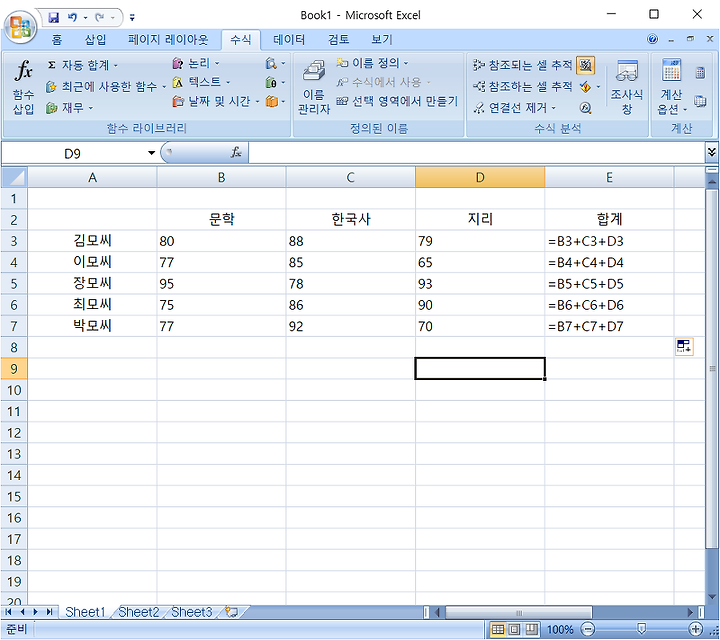This screenshot has height=640, width=720.
Task: Click 참조되는 셀 추적 (Trace Precedents)
Action: pos(523,65)
